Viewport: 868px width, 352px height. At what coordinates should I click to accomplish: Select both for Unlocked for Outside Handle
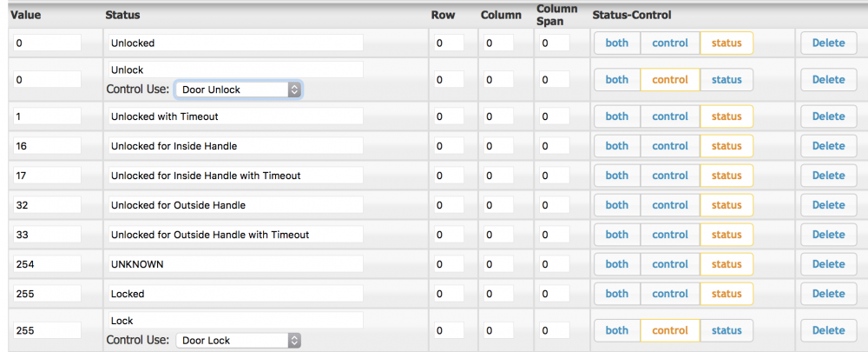pyautogui.click(x=617, y=205)
